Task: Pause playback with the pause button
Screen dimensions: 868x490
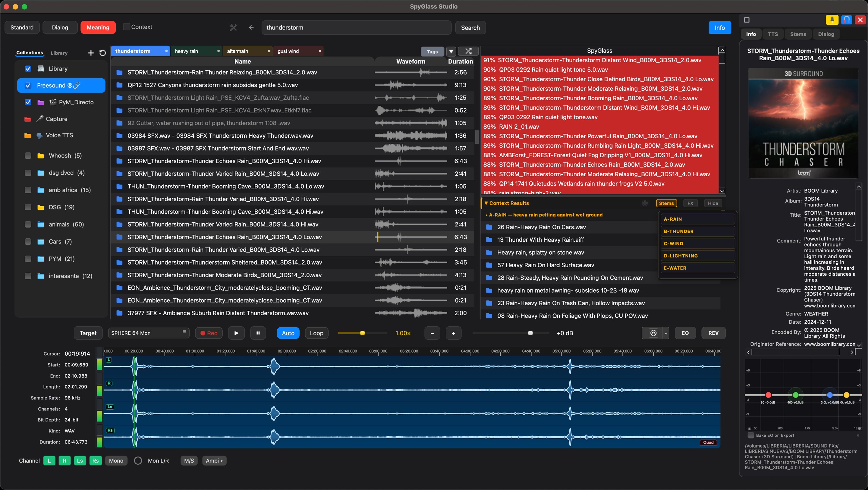Action: (x=258, y=333)
